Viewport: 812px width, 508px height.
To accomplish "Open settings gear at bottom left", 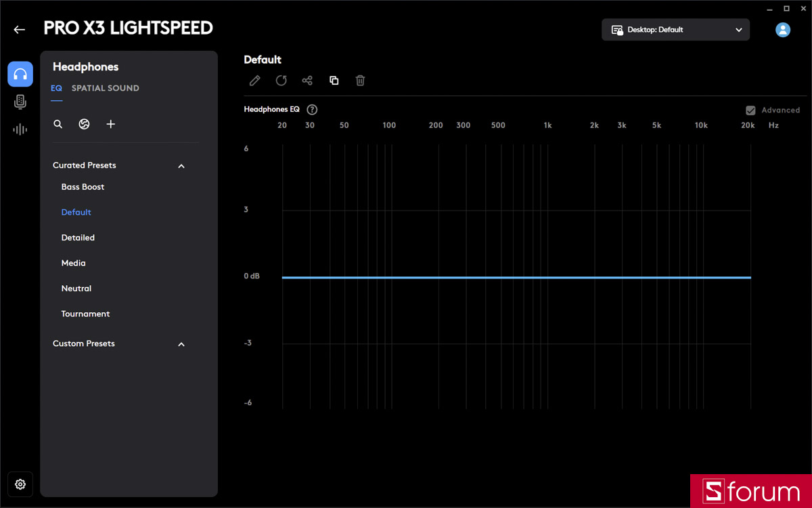I will tap(20, 484).
